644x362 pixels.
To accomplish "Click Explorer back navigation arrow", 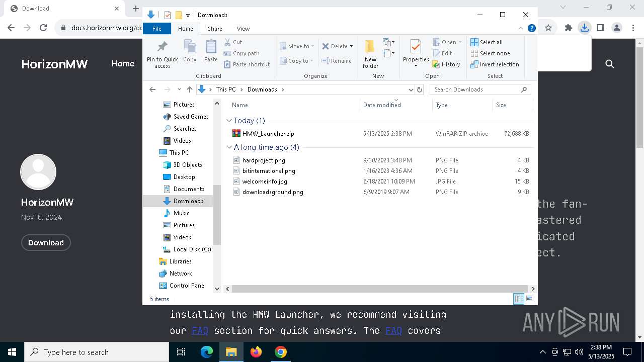I will pos(152,89).
